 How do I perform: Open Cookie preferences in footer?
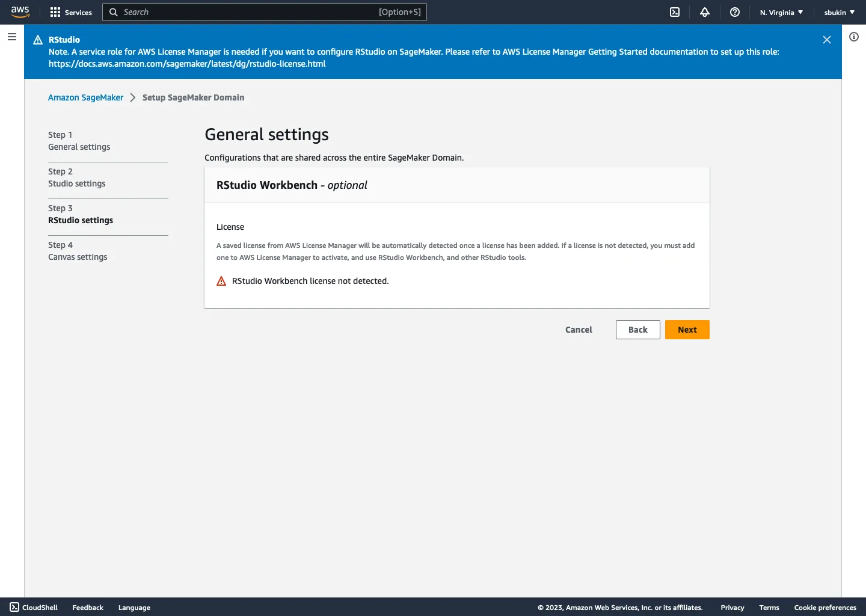825,608
